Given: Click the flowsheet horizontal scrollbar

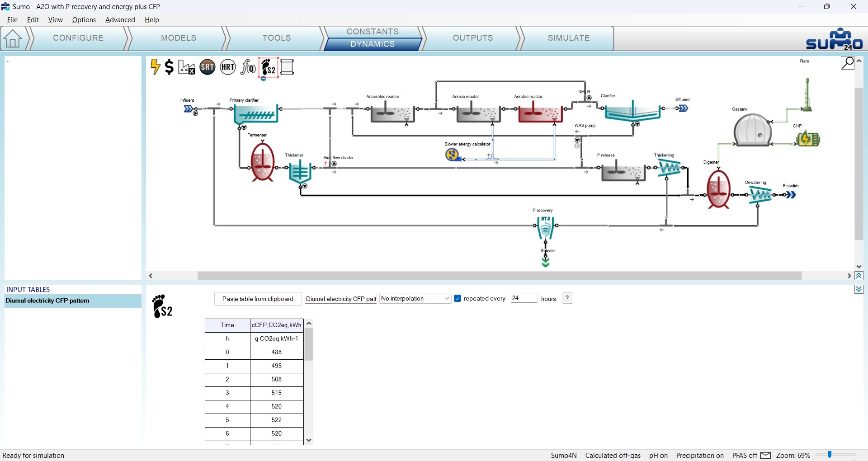Looking at the screenshot, I should pos(500,276).
